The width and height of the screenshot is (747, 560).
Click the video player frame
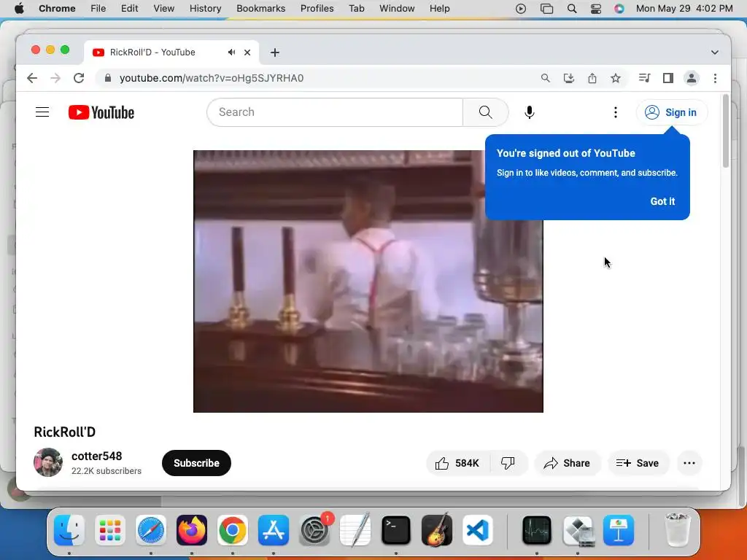pyautogui.click(x=368, y=281)
